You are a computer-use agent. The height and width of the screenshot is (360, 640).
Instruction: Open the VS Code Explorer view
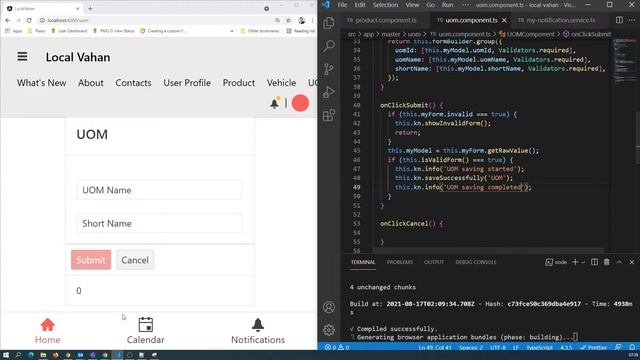[329, 23]
